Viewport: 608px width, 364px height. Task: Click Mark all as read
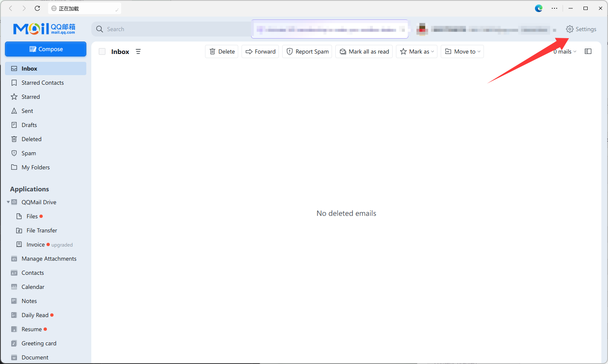pyautogui.click(x=364, y=51)
